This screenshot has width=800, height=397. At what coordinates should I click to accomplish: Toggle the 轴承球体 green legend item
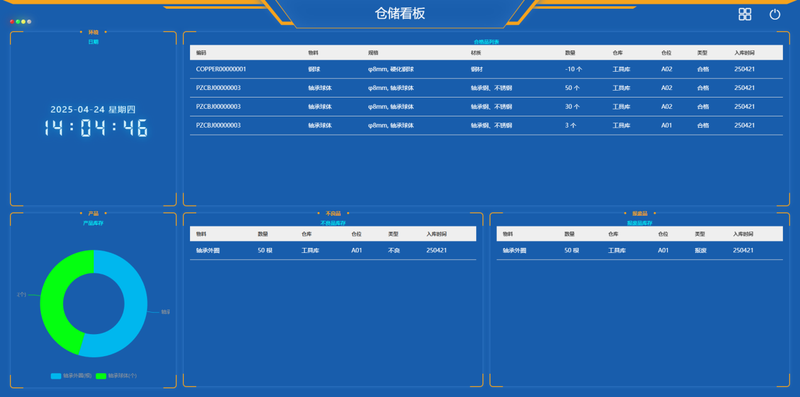pos(116,376)
